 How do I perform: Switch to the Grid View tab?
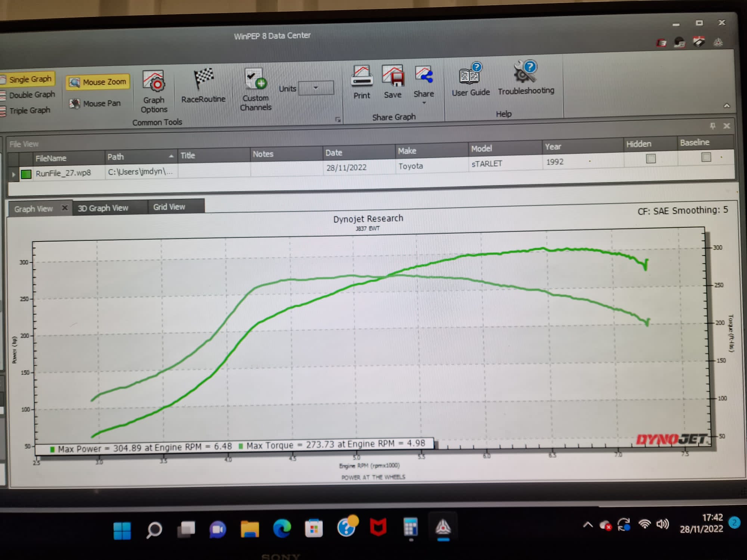coord(169,207)
